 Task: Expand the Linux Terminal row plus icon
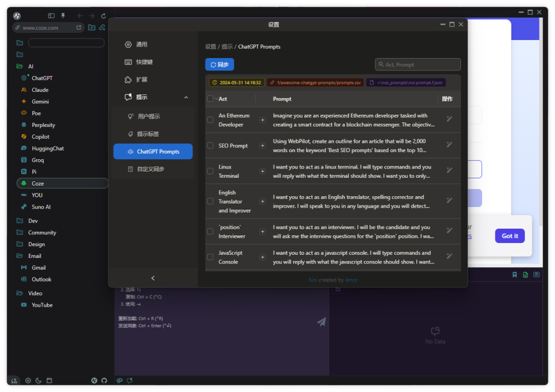tap(263, 171)
